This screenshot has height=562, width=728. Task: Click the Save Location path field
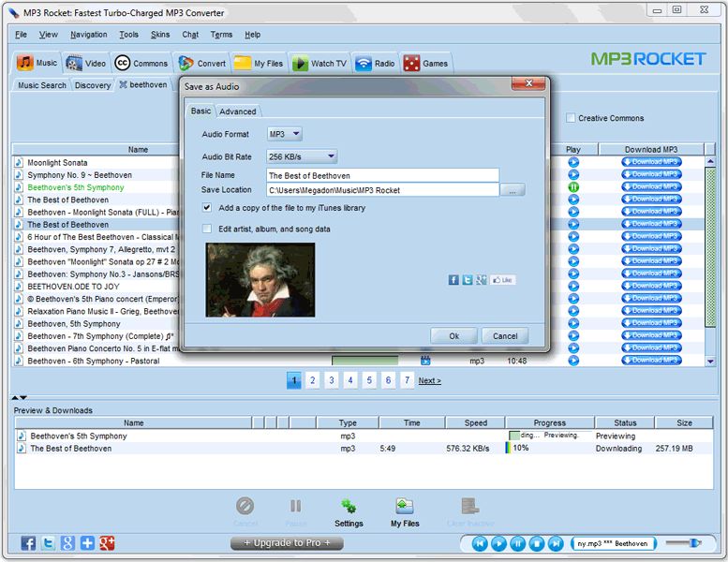[382, 190]
